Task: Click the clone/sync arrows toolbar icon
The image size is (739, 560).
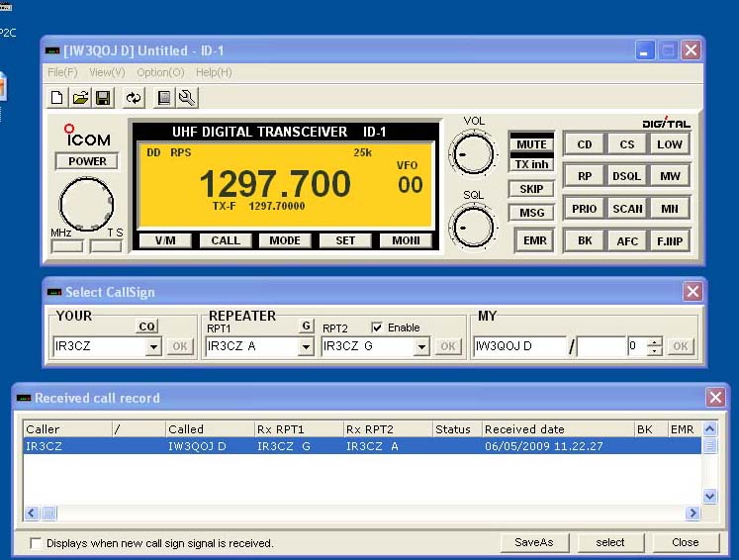Action: coord(134,98)
